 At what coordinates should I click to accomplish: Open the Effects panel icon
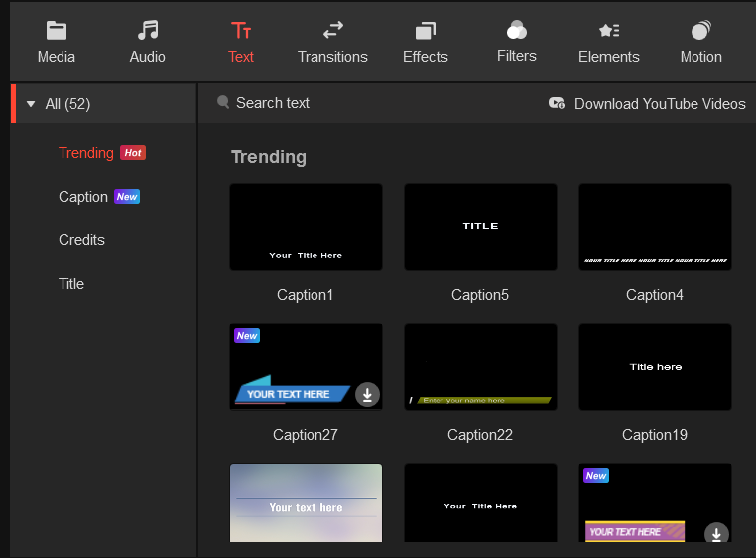(x=426, y=31)
